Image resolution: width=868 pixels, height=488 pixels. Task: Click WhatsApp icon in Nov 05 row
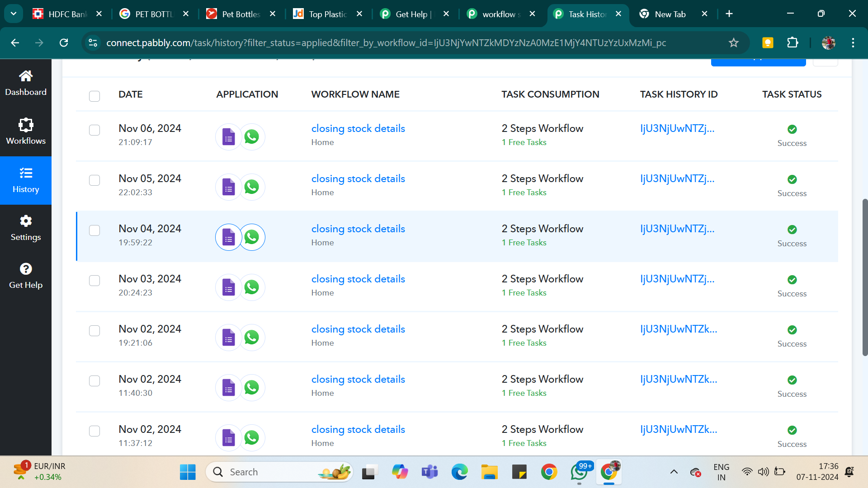coord(252,187)
